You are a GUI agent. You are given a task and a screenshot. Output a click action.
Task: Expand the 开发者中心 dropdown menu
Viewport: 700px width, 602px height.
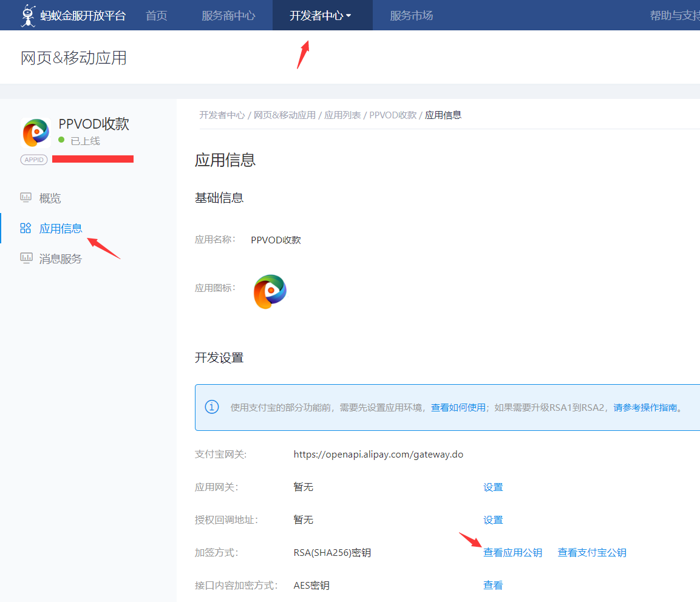point(321,16)
